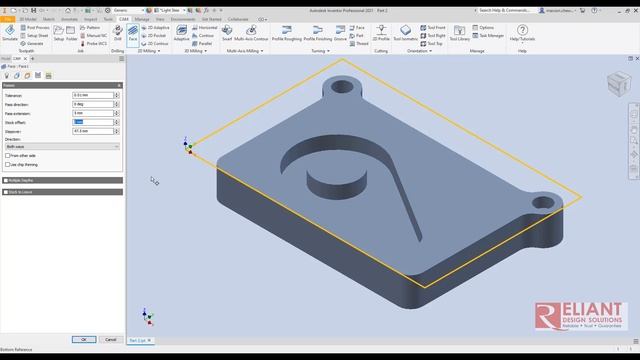This screenshot has height=360, width=640.
Task: Add a new Folder in Job group
Action: click(x=71, y=33)
